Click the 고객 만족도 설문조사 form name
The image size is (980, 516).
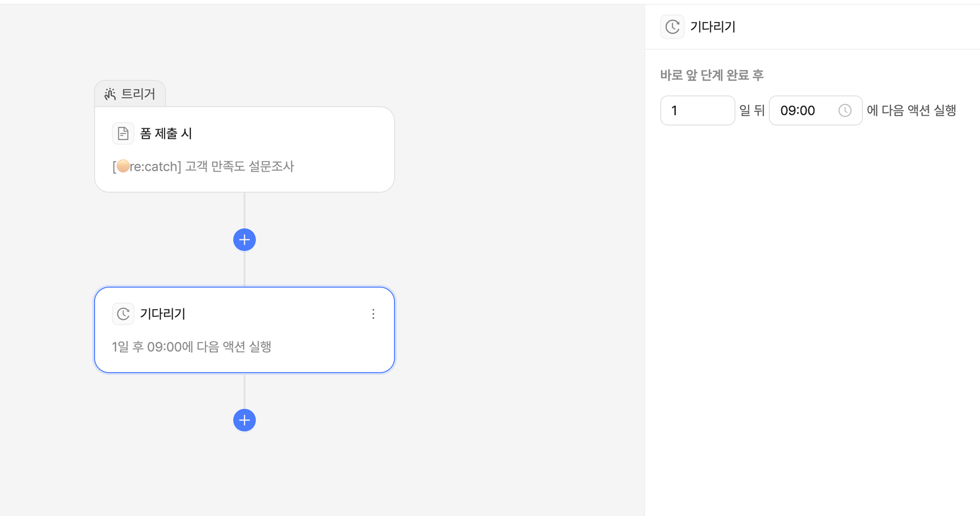click(240, 167)
